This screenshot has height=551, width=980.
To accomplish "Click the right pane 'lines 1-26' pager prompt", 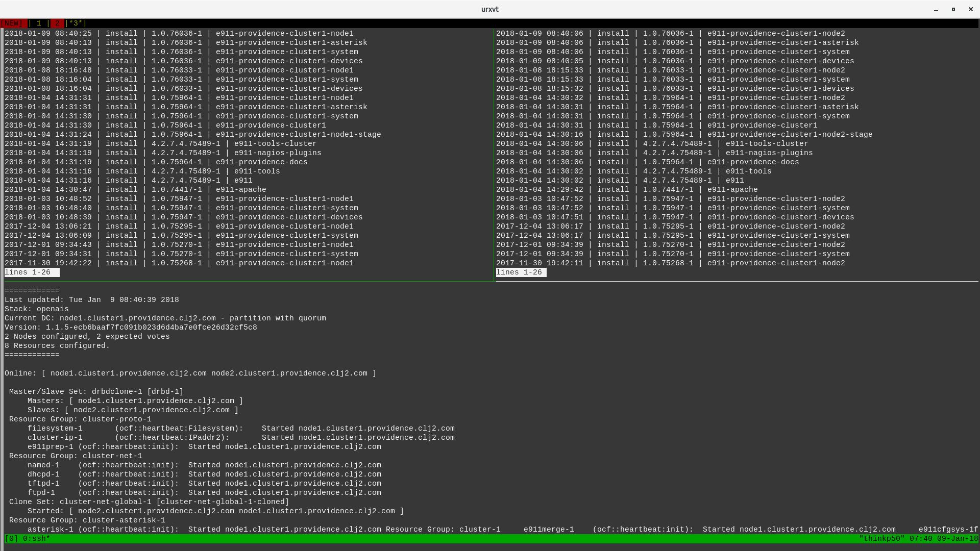I will (521, 272).
